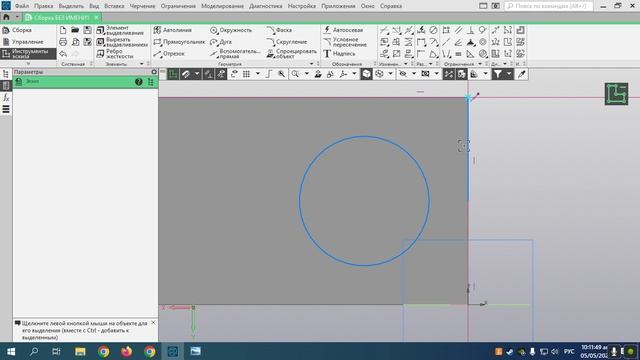
Task: Choose Вспомогательная прямая construction line
Action: [x=235, y=53]
